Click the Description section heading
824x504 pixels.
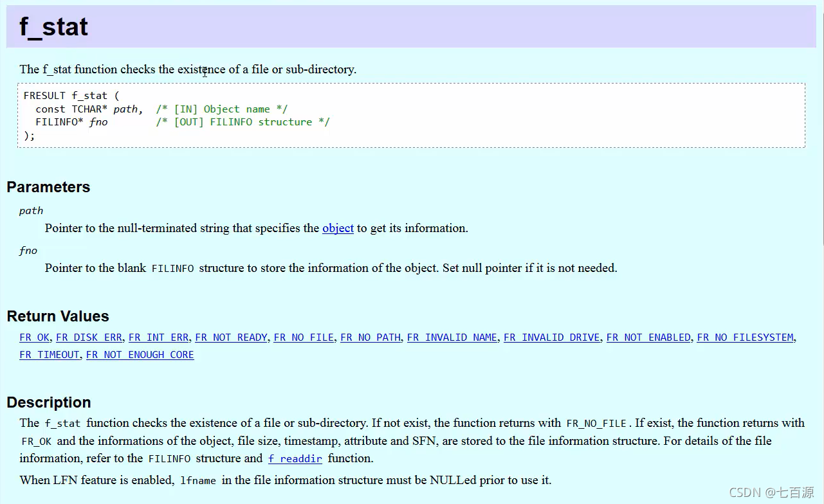(x=49, y=402)
